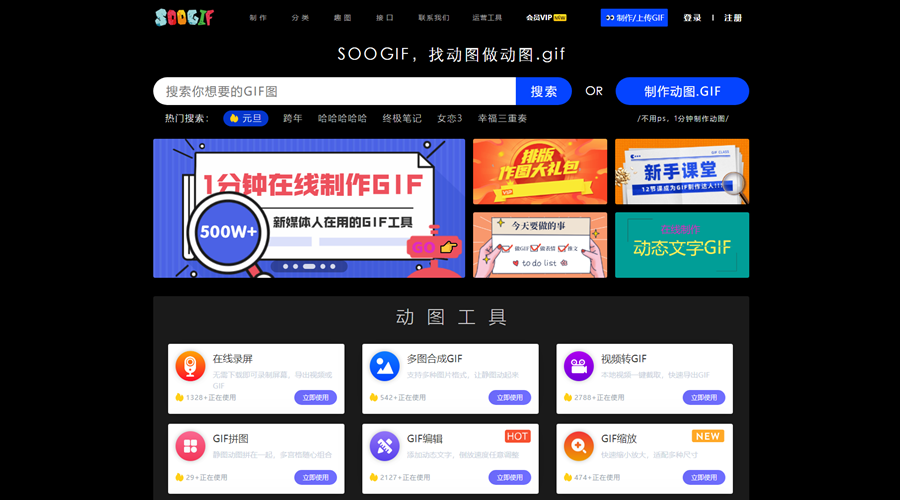Click the 在线录屏 card title
Screen dimensions: 900x500
point(232,359)
